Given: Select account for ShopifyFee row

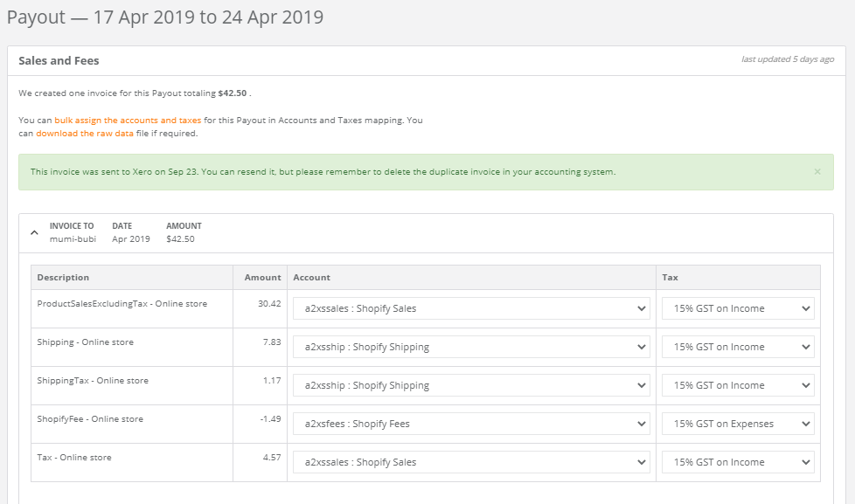Looking at the screenshot, I should point(471,424).
